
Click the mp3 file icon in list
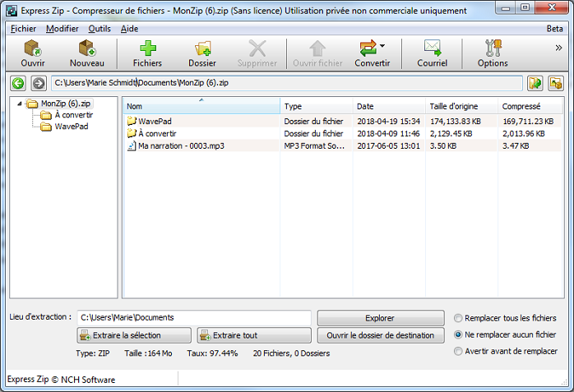pyautogui.click(x=132, y=146)
